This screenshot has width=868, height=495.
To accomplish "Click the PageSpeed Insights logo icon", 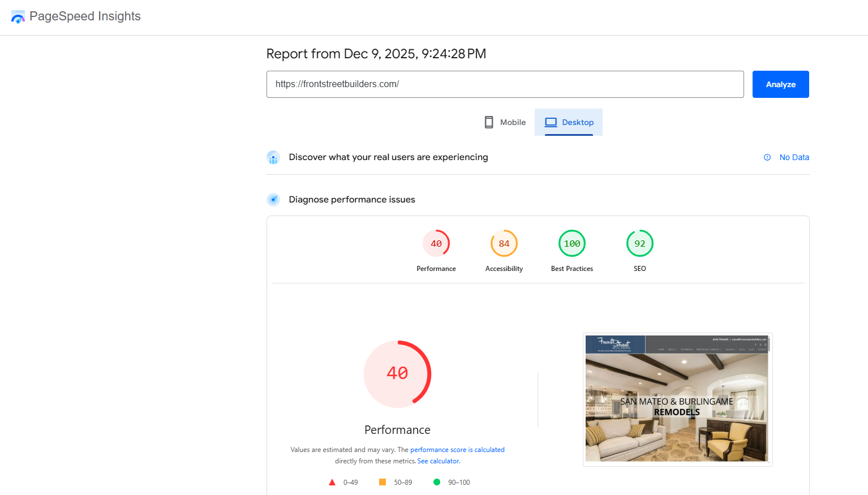I will pyautogui.click(x=18, y=17).
